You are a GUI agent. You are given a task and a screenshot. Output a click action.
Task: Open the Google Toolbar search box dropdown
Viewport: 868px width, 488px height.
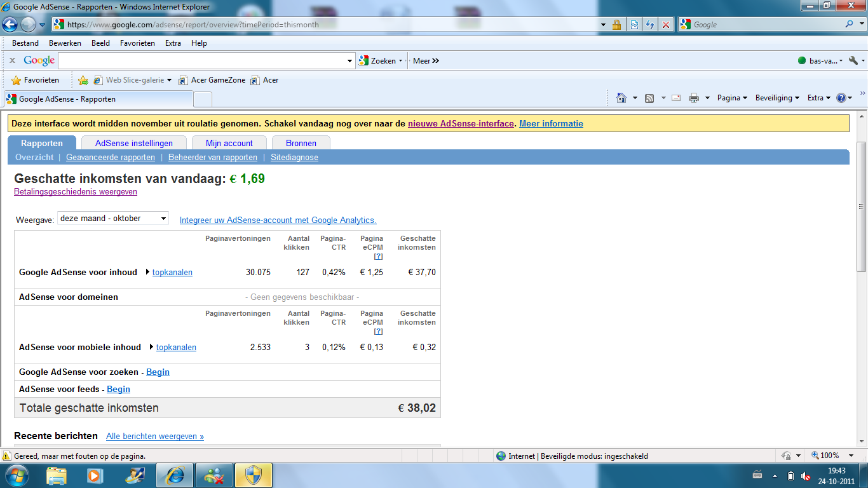pyautogui.click(x=350, y=61)
